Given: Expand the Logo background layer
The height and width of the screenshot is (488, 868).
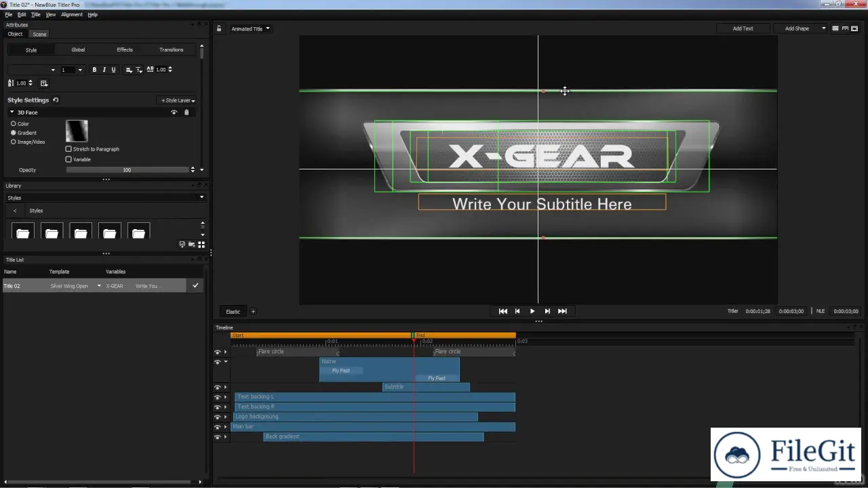Looking at the screenshot, I should click(x=226, y=417).
